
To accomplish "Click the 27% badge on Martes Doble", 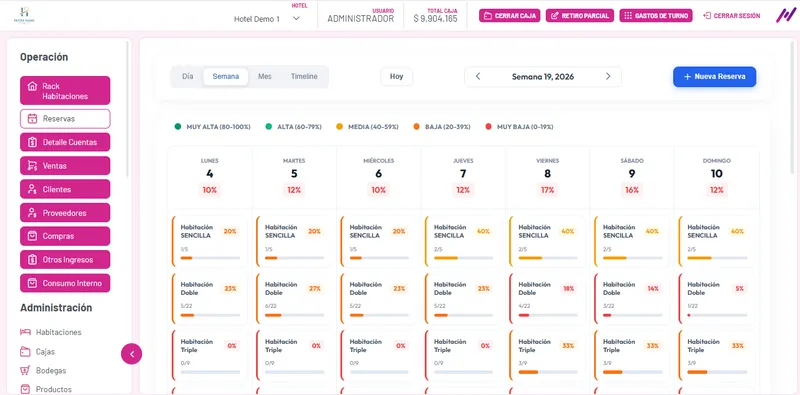I will tap(315, 289).
